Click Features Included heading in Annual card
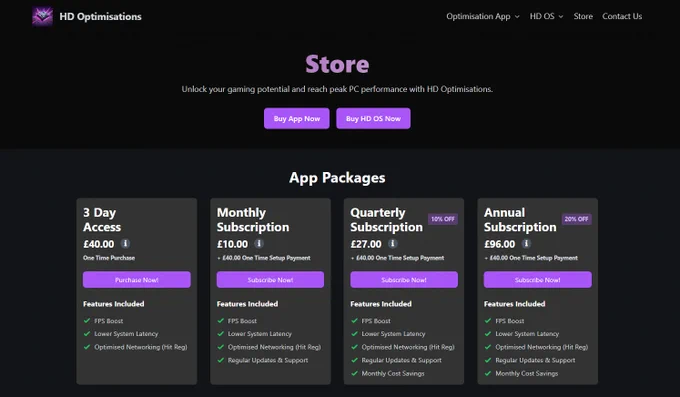This screenshot has width=680, height=397. pos(514,304)
